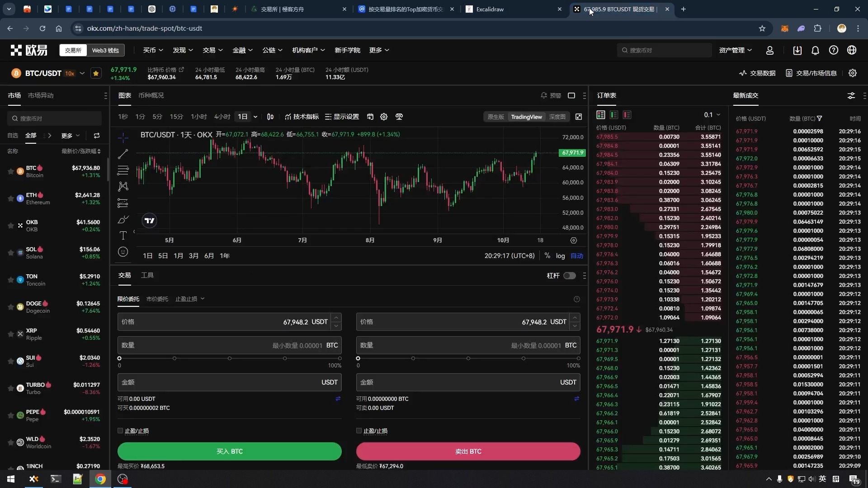Viewport: 868px width, 488px height.
Task: Open order book 0.1 precision dropdown
Action: click(712, 115)
